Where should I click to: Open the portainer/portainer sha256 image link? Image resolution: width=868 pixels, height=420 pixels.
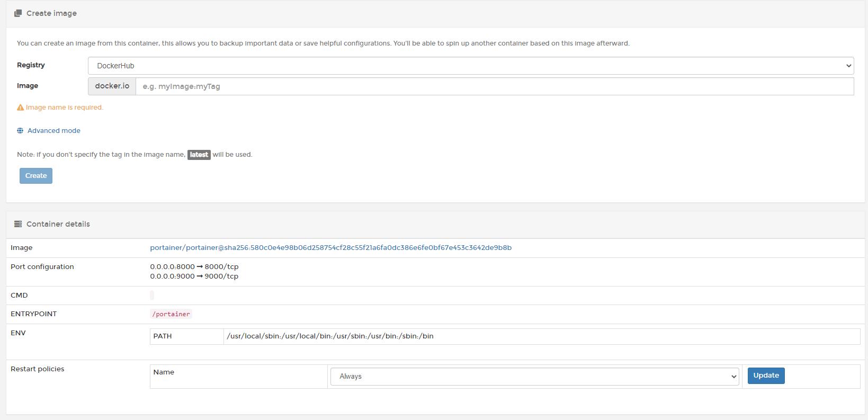click(330, 248)
